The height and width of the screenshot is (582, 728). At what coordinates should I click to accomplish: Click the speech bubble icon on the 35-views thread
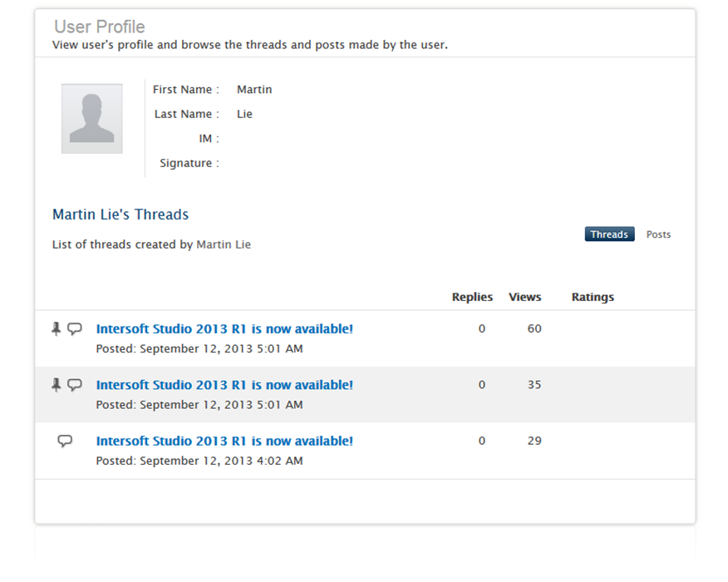[74, 385]
